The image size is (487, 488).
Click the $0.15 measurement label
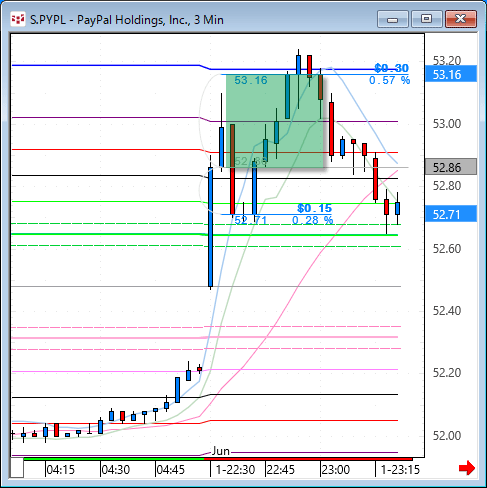tap(315, 208)
